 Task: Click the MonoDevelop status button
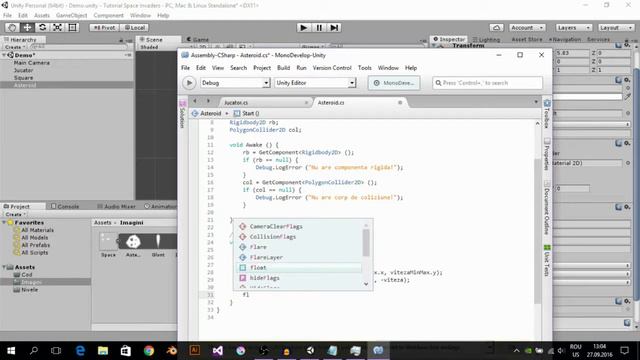(x=394, y=83)
